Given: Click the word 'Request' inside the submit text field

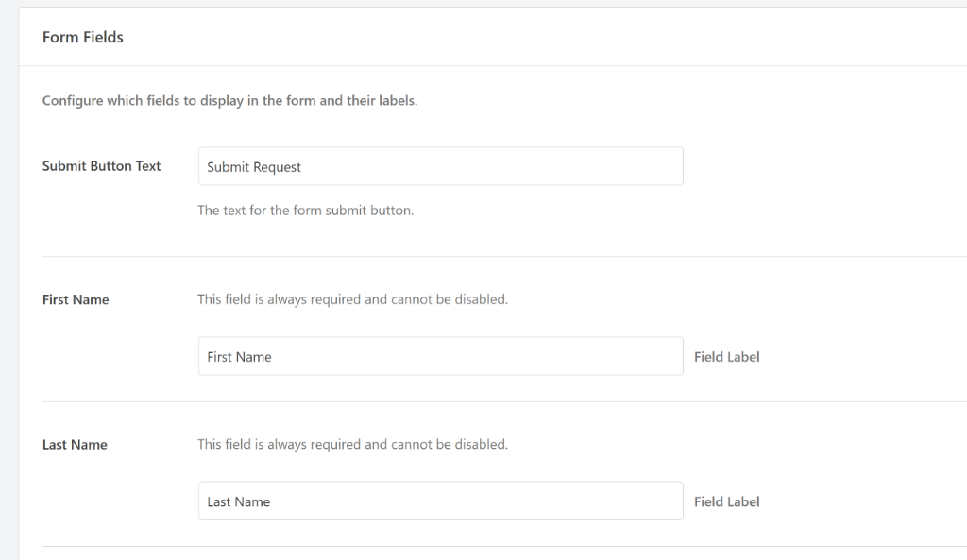Looking at the screenshot, I should pos(276,167).
